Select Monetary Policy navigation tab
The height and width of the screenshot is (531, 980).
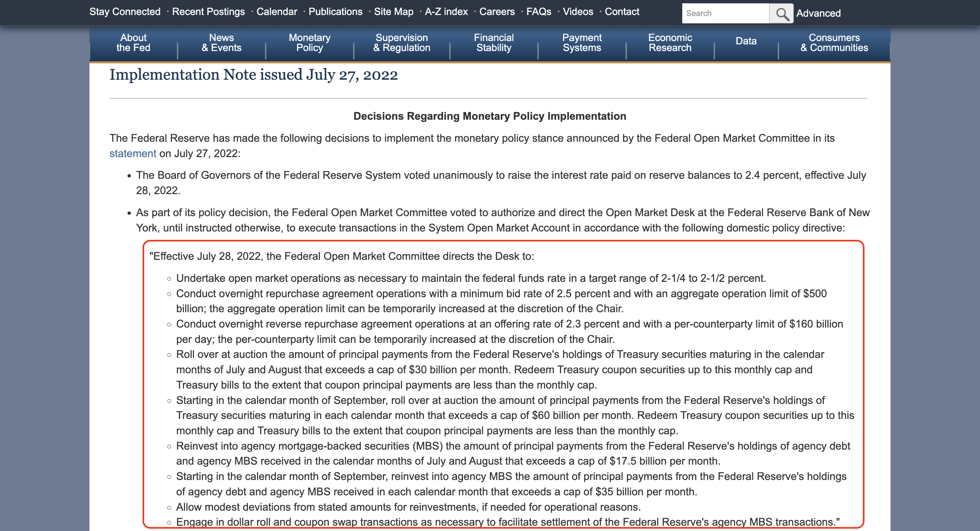coord(309,43)
